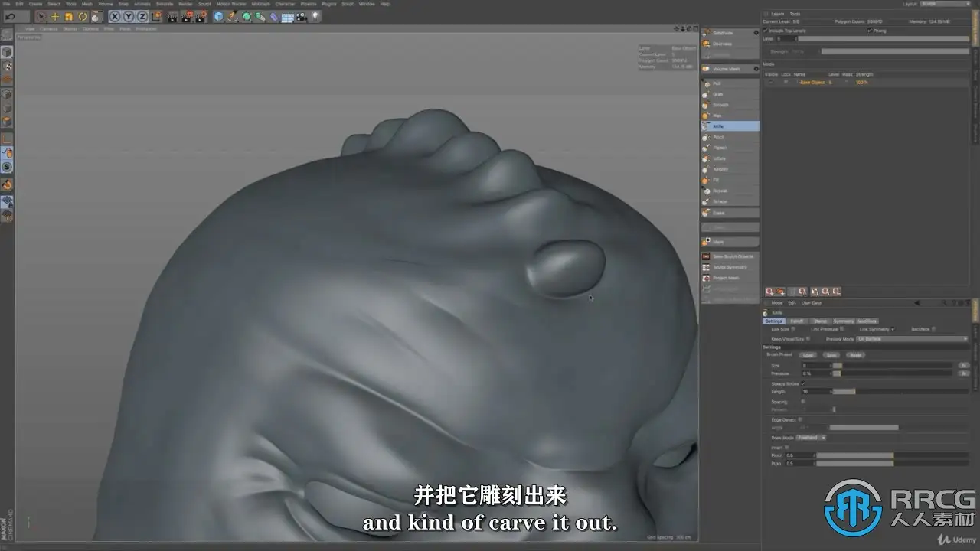Screen dimensions: 980x551
Task: Toggle the Phong checkbox
Action: tap(870, 31)
